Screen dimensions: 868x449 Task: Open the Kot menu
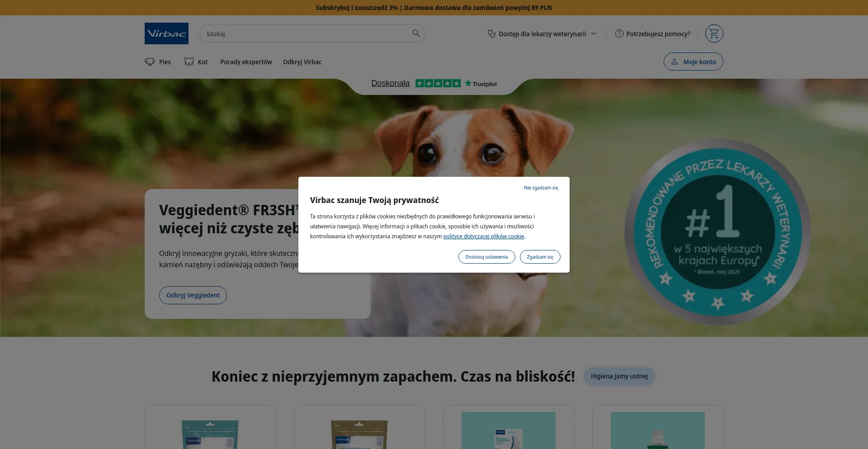click(x=196, y=61)
